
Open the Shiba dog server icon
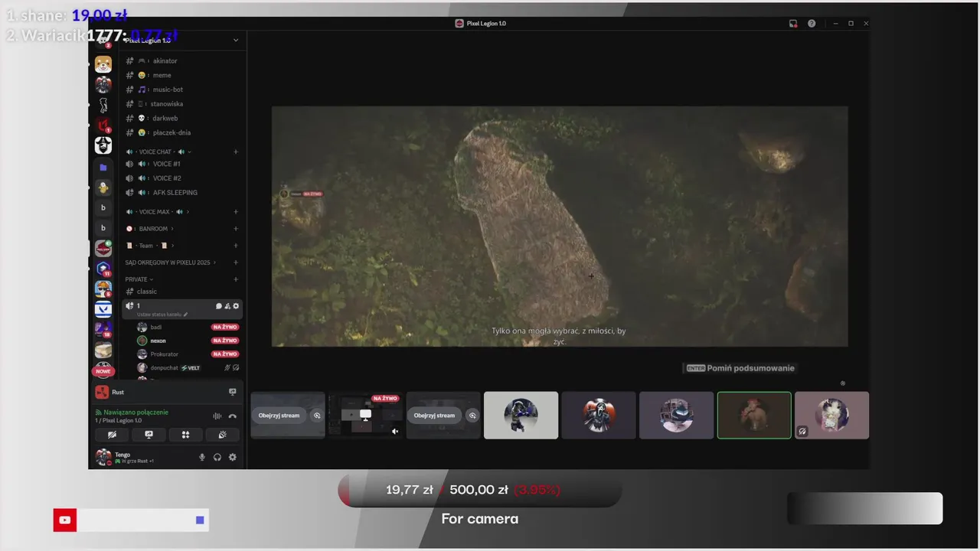pyautogui.click(x=103, y=64)
